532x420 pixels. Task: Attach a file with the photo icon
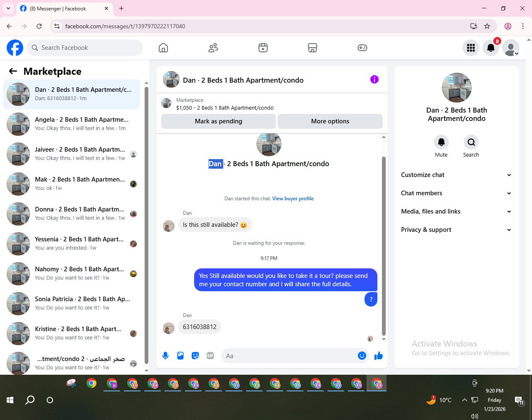click(x=180, y=356)
